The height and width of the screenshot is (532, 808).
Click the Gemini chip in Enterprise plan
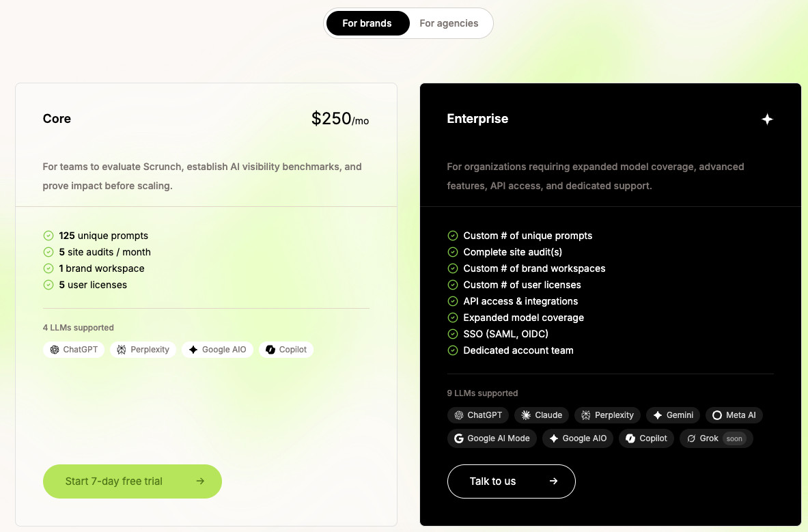(x=673, y=415)
